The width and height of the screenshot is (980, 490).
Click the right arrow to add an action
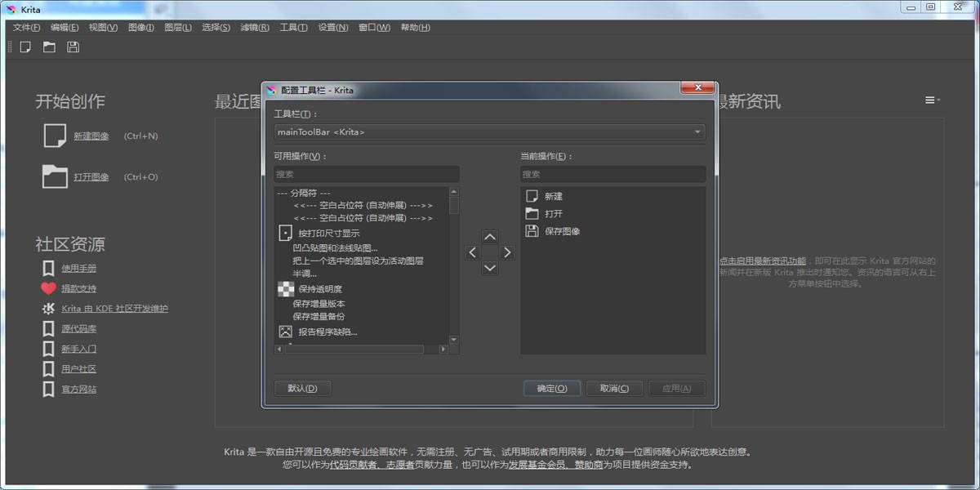507,252
